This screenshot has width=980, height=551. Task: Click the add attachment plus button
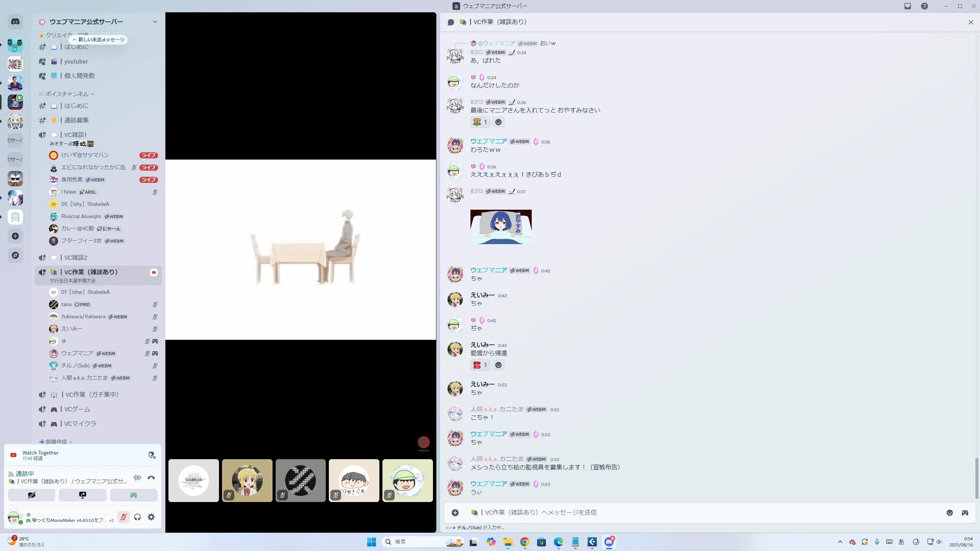pos(455,513)
